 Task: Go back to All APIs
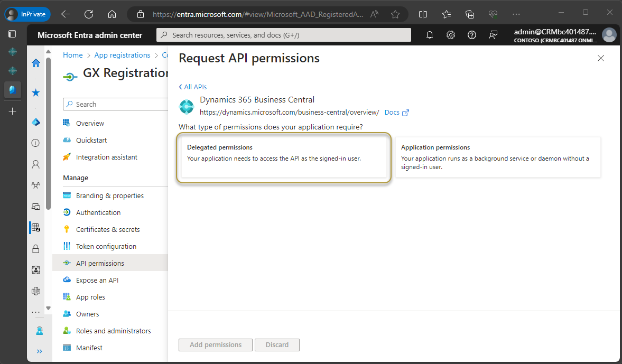pyautogui.click(x=193, y=87)
